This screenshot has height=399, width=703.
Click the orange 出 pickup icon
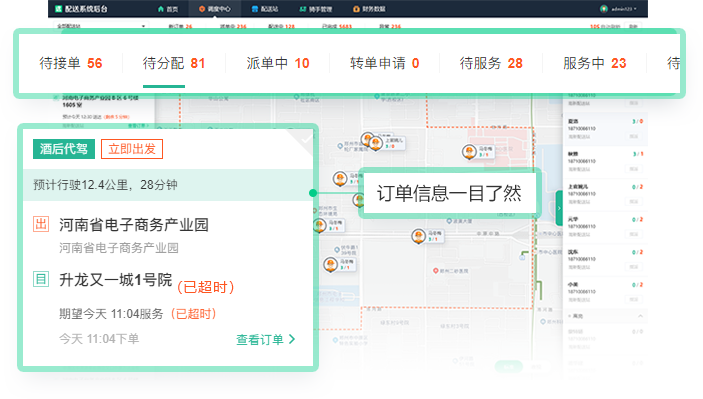click(x=41, y=224)
